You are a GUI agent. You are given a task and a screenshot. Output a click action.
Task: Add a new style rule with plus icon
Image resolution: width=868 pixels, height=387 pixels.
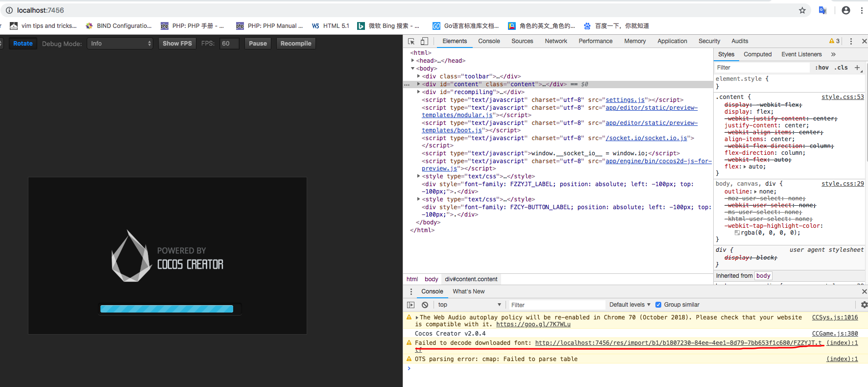tap(858, 68)
